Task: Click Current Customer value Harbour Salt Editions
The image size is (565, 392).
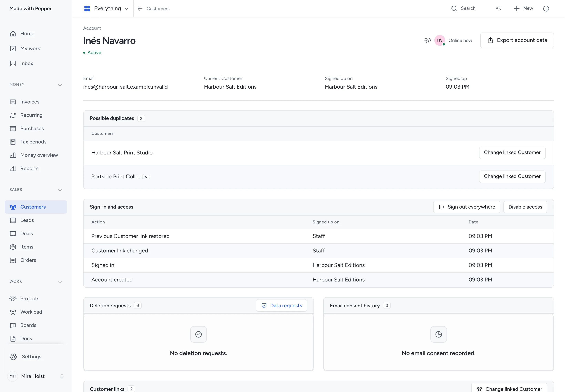Action: (230, 87)
